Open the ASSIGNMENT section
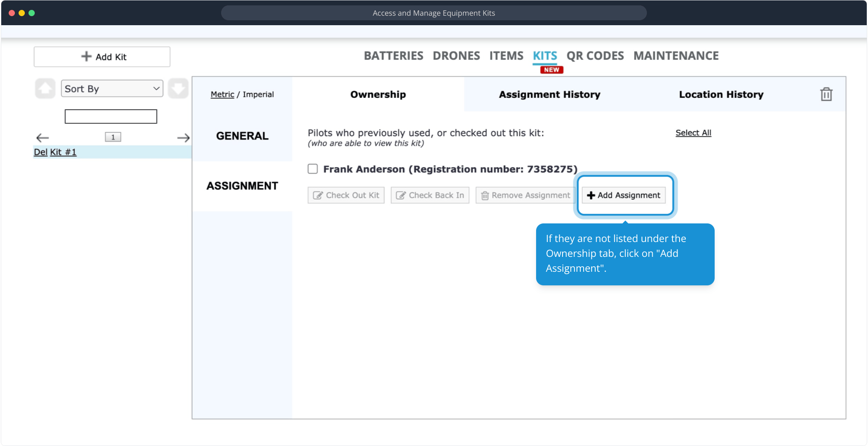This screenshot has height=446, width=868. pos(242,186)
